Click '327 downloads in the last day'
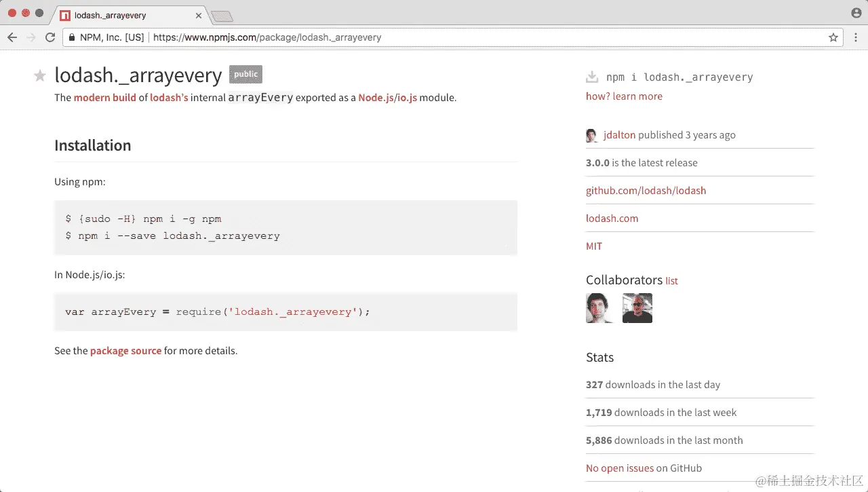The image size is (868, 492). coord(653,385)
